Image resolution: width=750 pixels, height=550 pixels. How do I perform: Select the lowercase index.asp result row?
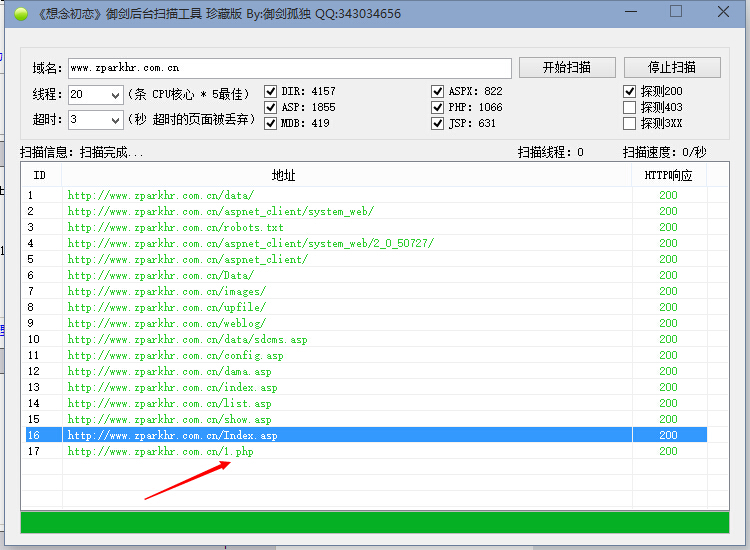(x=366, y=387)
